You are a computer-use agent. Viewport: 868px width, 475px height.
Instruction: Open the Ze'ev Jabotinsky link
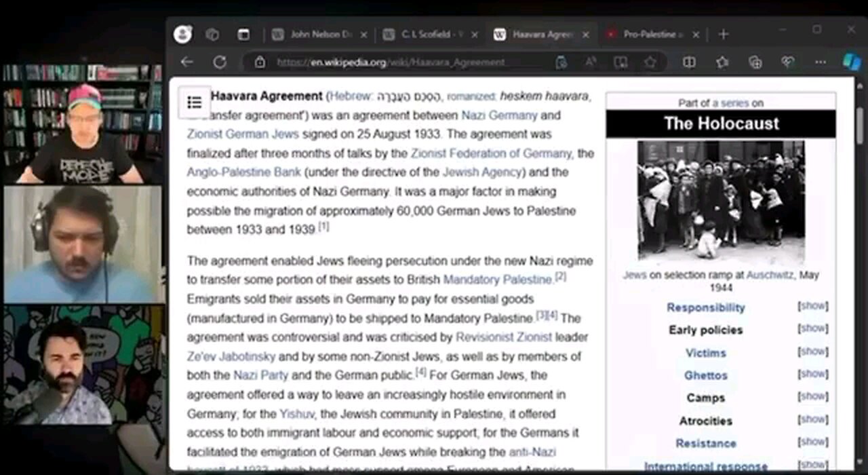click(231, 356)
